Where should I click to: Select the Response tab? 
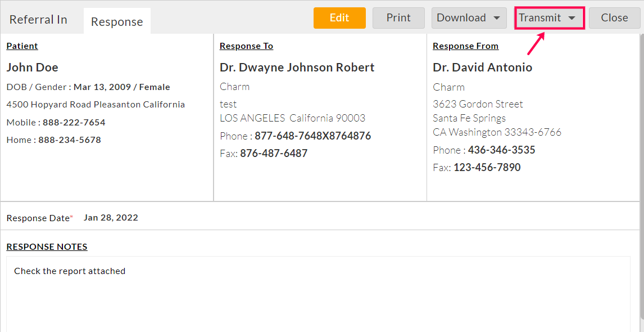117,21
